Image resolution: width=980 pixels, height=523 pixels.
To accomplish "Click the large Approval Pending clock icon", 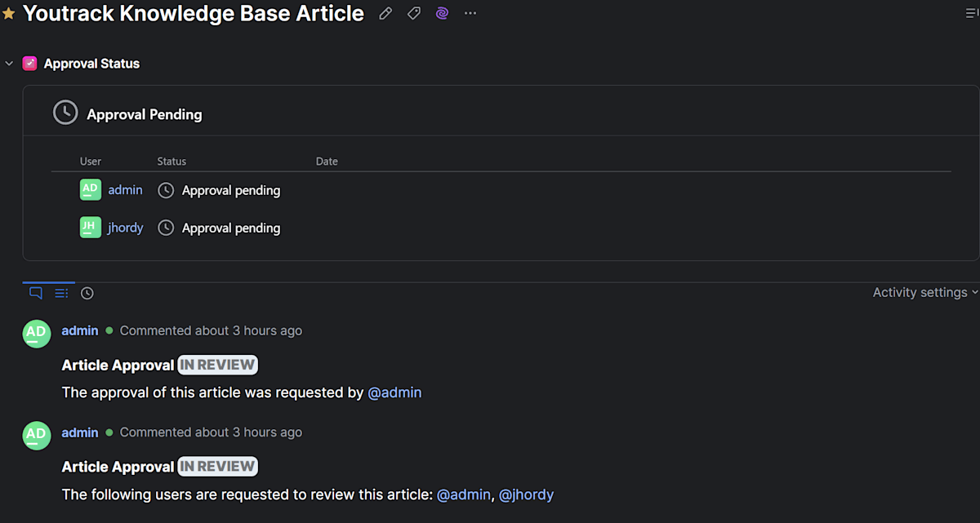I will coord(65,113).
